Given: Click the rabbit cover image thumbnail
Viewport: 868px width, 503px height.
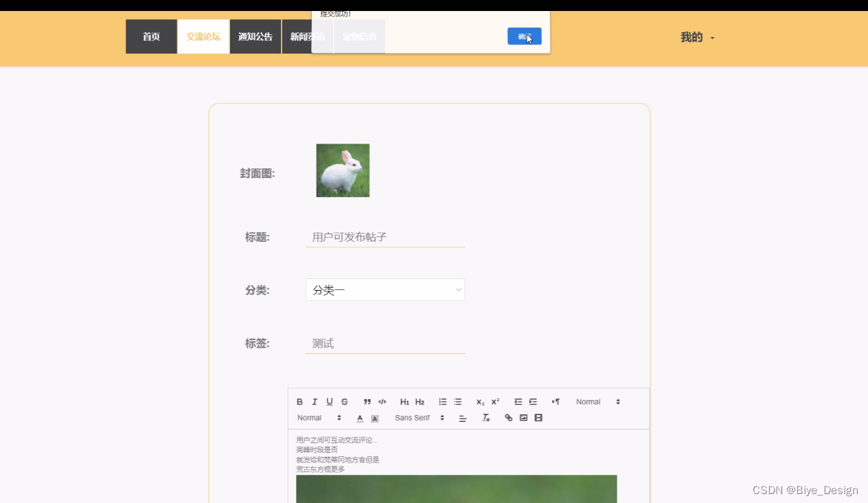Looking at the screenshot, I should [x=343, y=170].
